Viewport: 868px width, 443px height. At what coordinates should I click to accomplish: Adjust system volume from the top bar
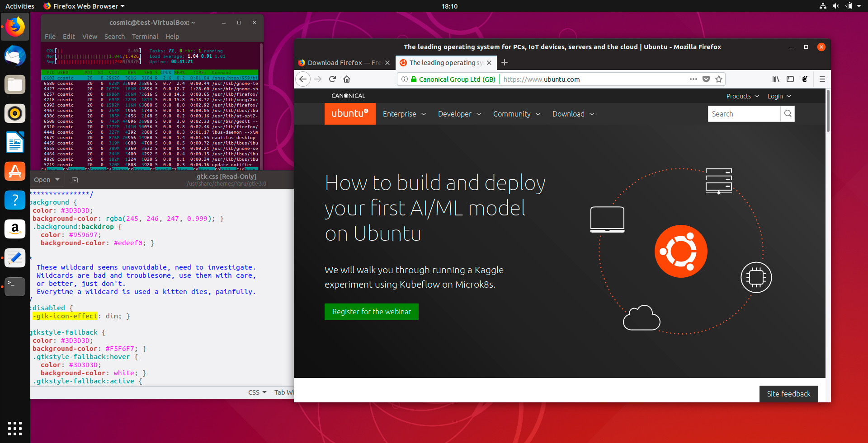pos(835,6)
